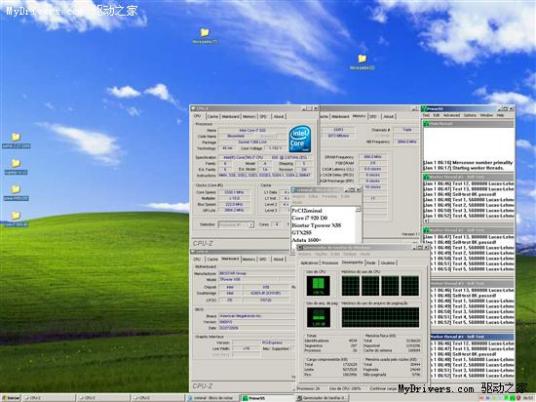Select the uppermost folder in the left desktop column
Viewport: 536px width, 402px height.
click(16, 141)
